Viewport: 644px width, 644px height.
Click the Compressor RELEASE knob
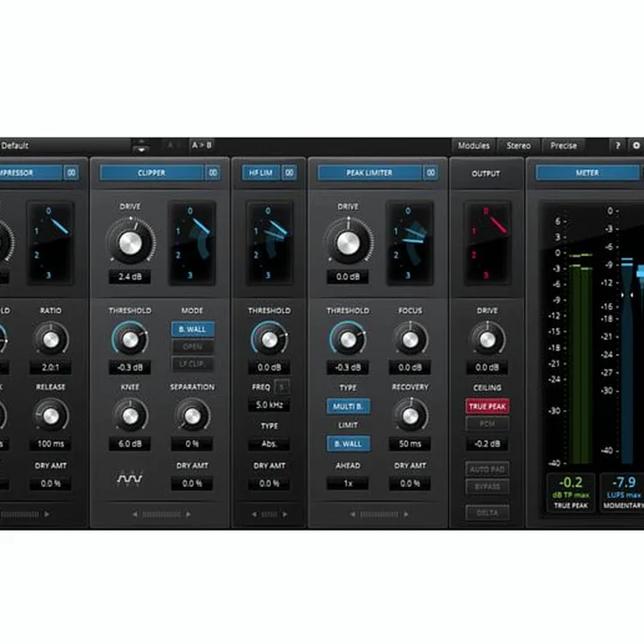[x=51, y=416]
